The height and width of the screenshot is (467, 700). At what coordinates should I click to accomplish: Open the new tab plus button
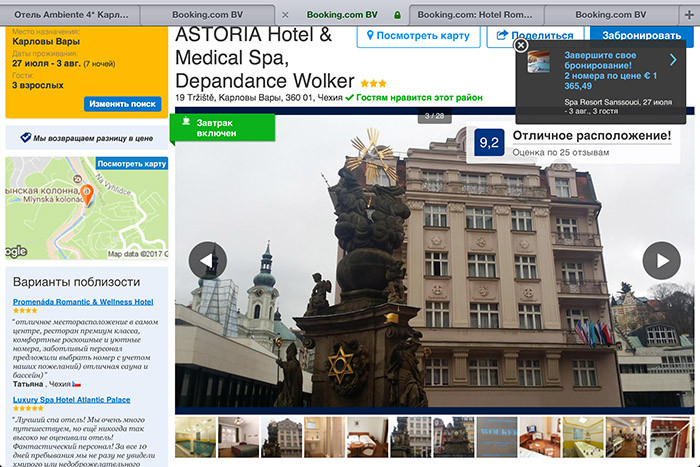coord(689,15)
